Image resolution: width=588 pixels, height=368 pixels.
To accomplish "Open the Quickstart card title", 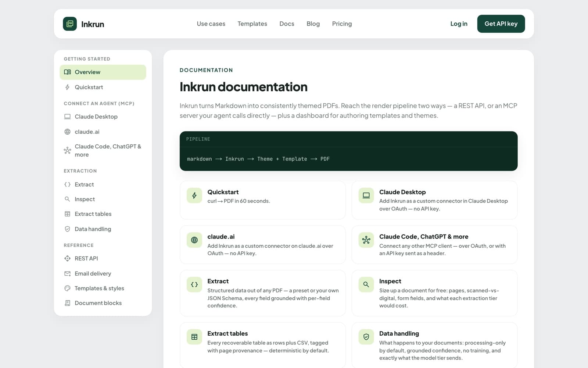I will tap(223, 192).
